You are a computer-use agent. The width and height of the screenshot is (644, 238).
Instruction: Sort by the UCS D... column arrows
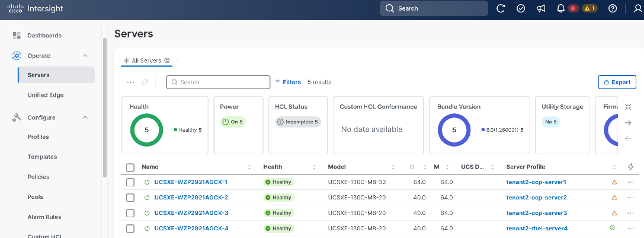click(493, 167)
